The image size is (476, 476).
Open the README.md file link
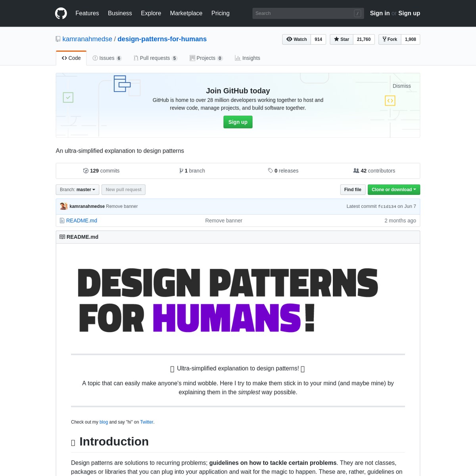coord(82,221)
